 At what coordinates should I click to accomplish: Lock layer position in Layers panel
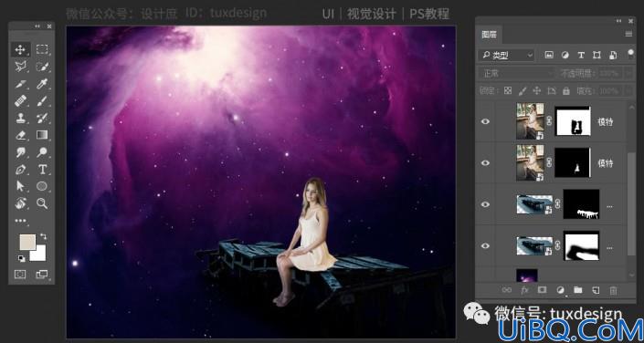536,90
